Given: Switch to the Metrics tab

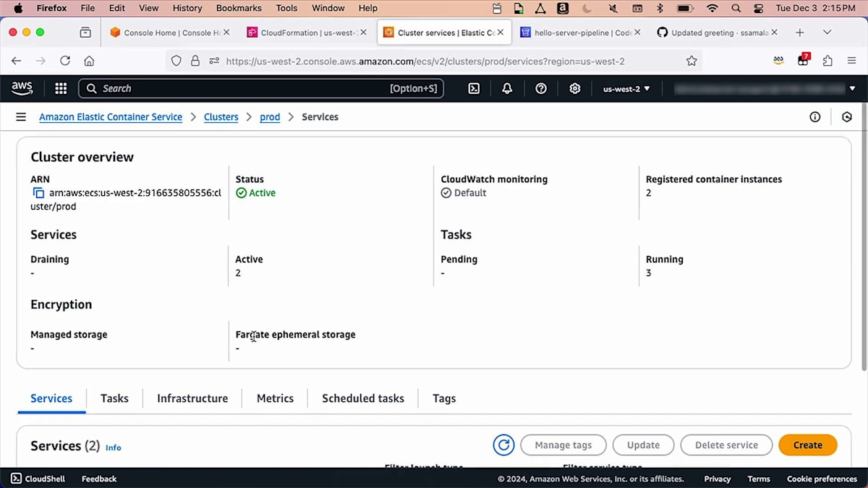Looking at the screenshot, I should 275,398.
